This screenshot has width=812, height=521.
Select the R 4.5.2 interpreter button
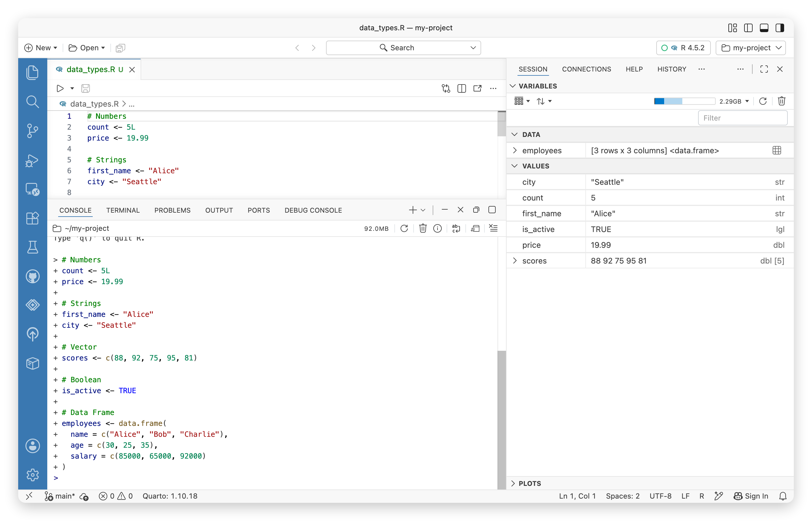tap(683, 48)
